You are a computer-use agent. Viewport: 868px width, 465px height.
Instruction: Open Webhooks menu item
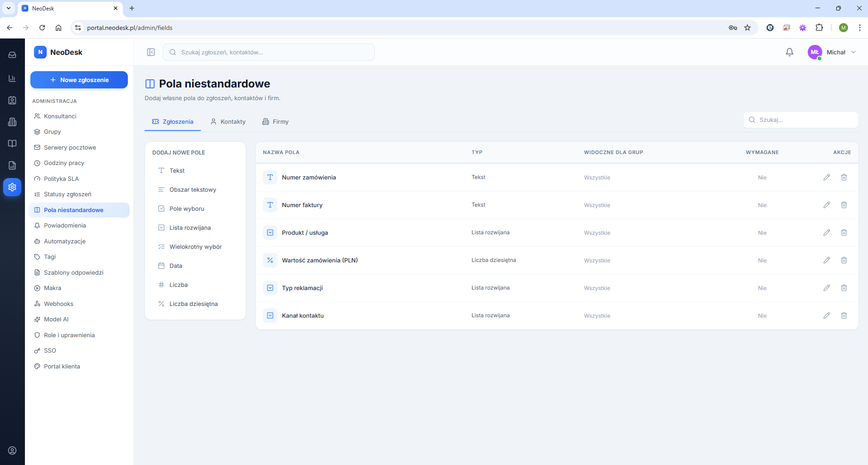tap(79, 304)
